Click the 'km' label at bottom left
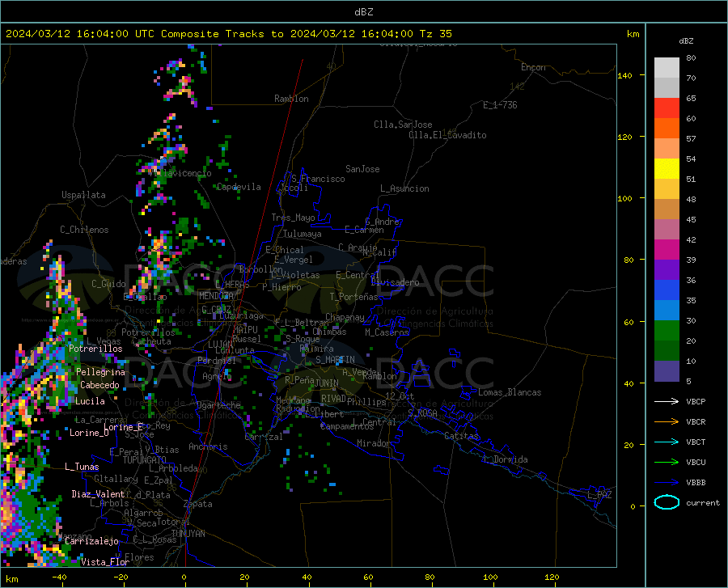The image size is (728, 588). (11, 579)
